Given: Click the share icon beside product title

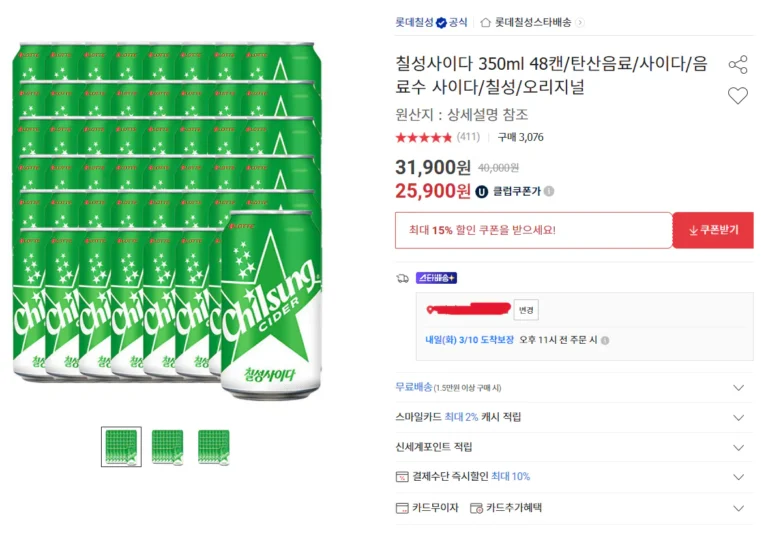Looking at the screenshot, I should pyautogui.click(x=738, y=65).
